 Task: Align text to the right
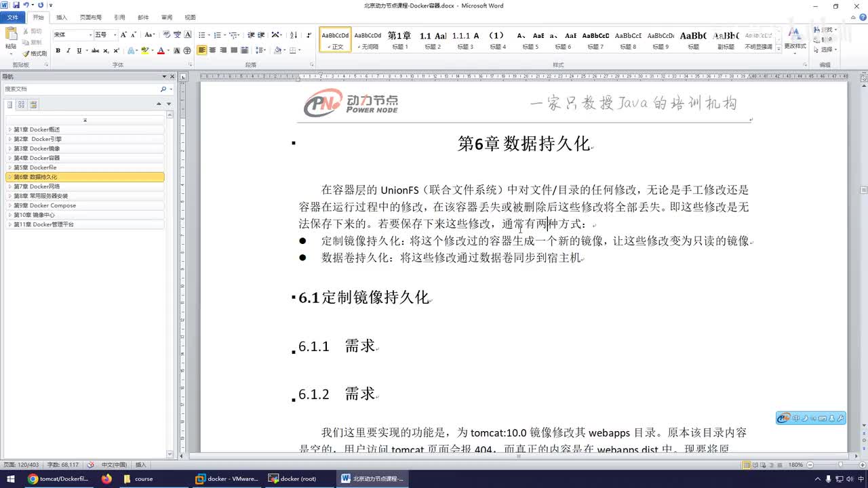(x=223, y=51)
